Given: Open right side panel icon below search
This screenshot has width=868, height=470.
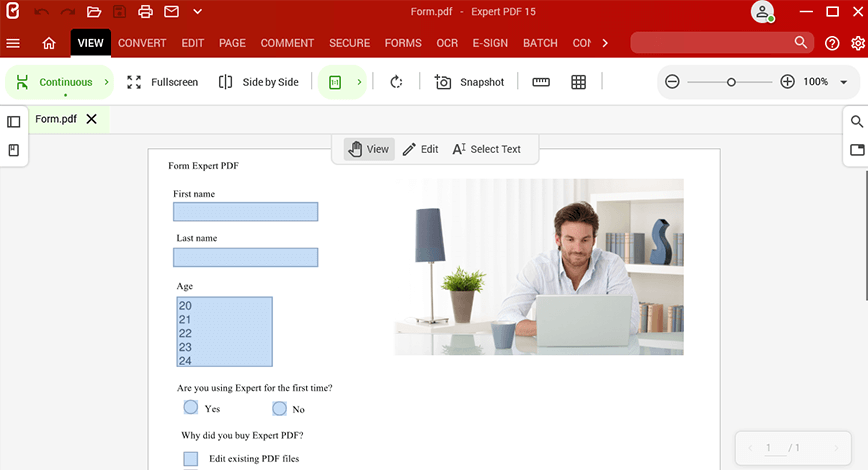Looking at the screenshot, I should pyautogui.click(x=857, y=149).
